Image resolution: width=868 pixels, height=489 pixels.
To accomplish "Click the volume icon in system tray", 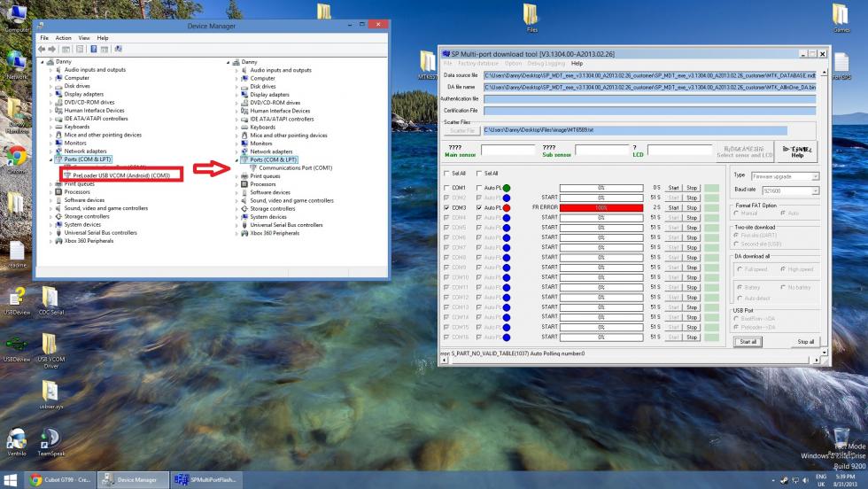I will click(805, 480).
